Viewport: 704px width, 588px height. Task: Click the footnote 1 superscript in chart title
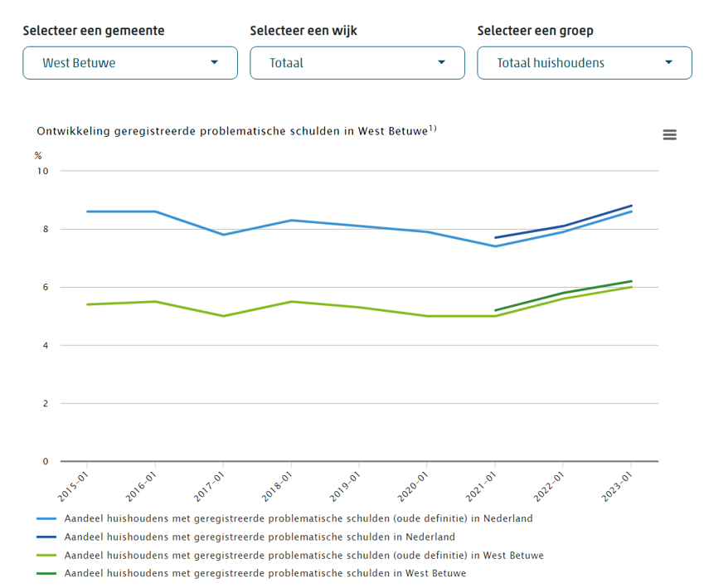point(433,129)
